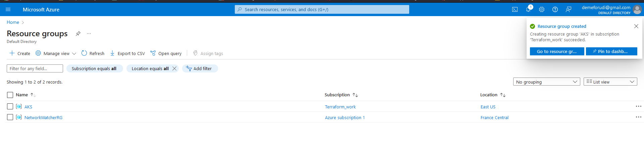Image resolution: width=644 pixels, height=151 pixels.
Task: Click the NetworkWatcherRG resource group icon
Action: pyautogui.click(x=19, y=117)
